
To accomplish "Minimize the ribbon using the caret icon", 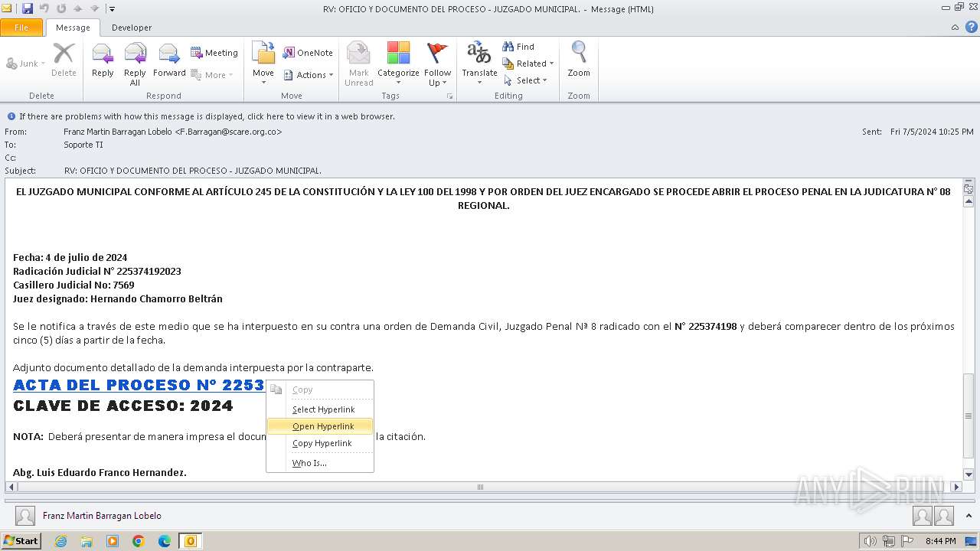I will [955, 28].
